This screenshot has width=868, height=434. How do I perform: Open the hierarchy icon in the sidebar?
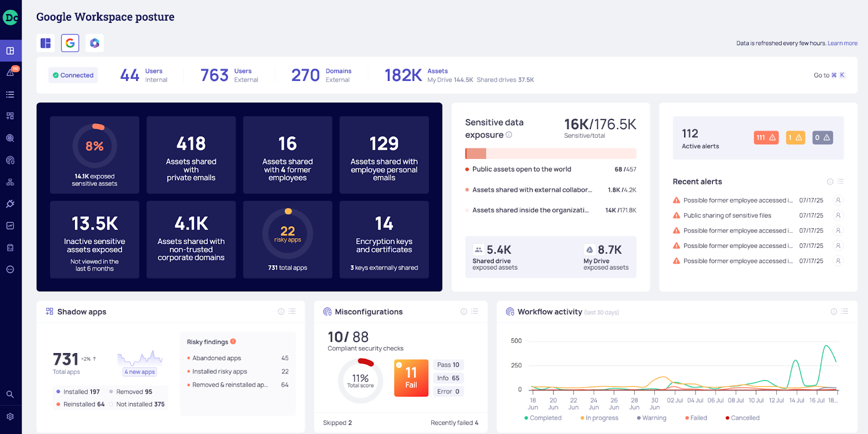tap(10, 182)
